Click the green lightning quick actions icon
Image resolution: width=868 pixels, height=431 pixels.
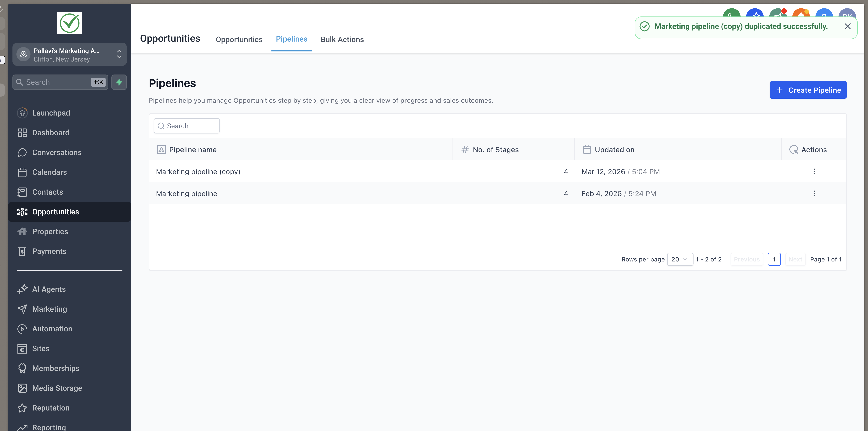119,82
